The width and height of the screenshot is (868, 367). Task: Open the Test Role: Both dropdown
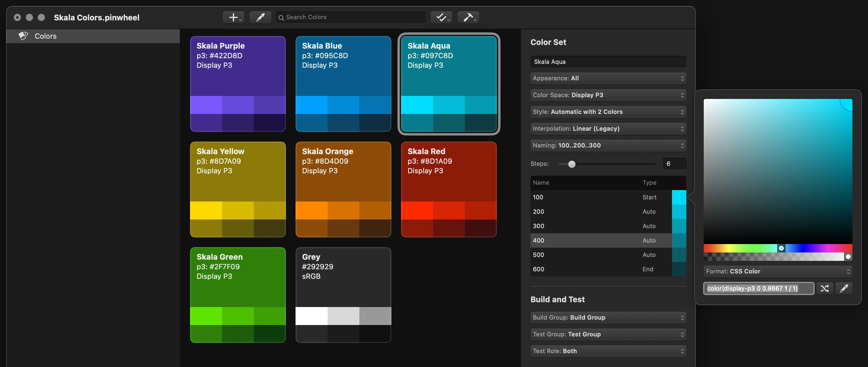[x=608, y=351]
